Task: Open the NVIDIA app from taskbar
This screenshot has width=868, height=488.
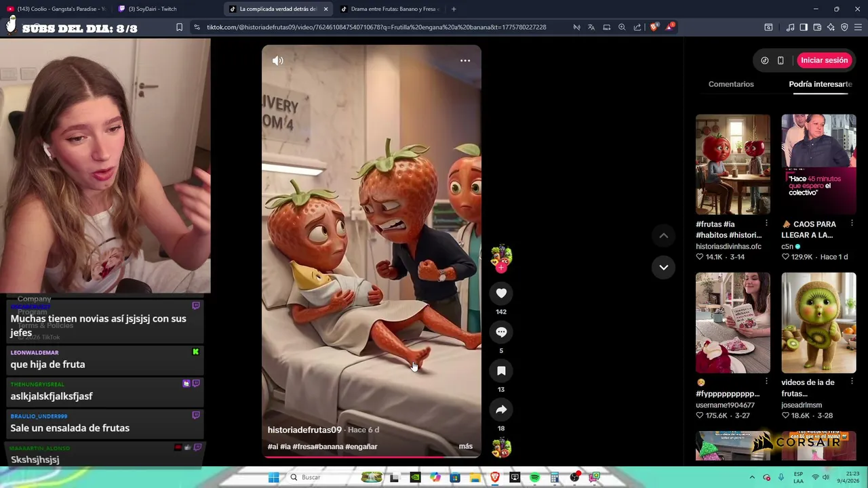Action: click(x=415, y=477)
